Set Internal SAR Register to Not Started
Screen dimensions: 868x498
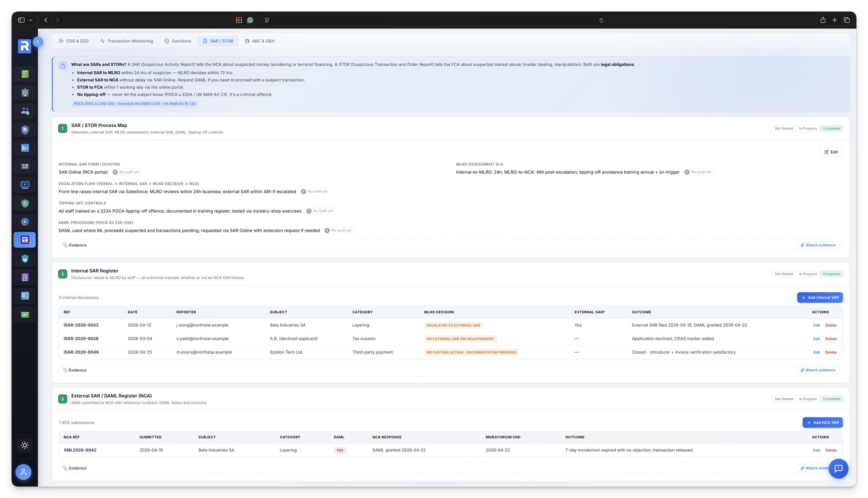click(784, 274)
